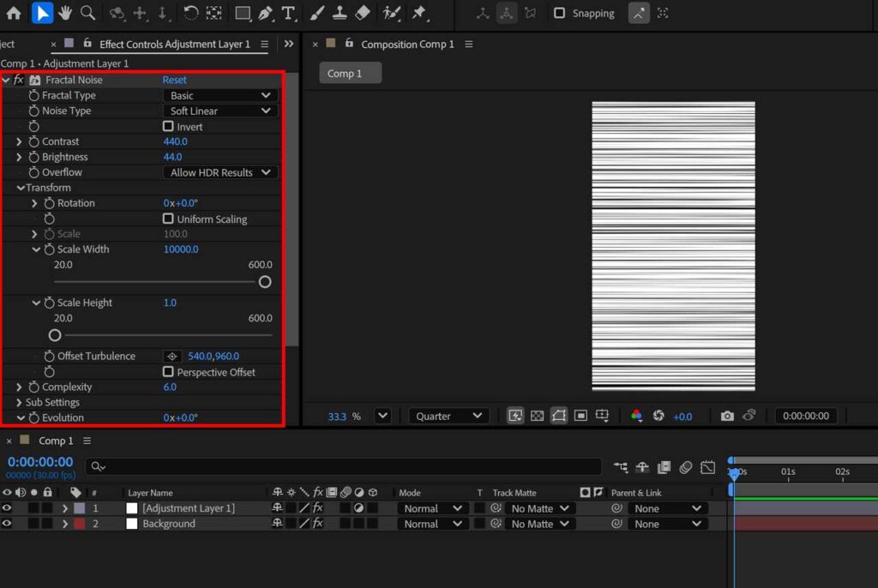
Task: Toggle fx switch on Background layer
Action: click(317, 524)
